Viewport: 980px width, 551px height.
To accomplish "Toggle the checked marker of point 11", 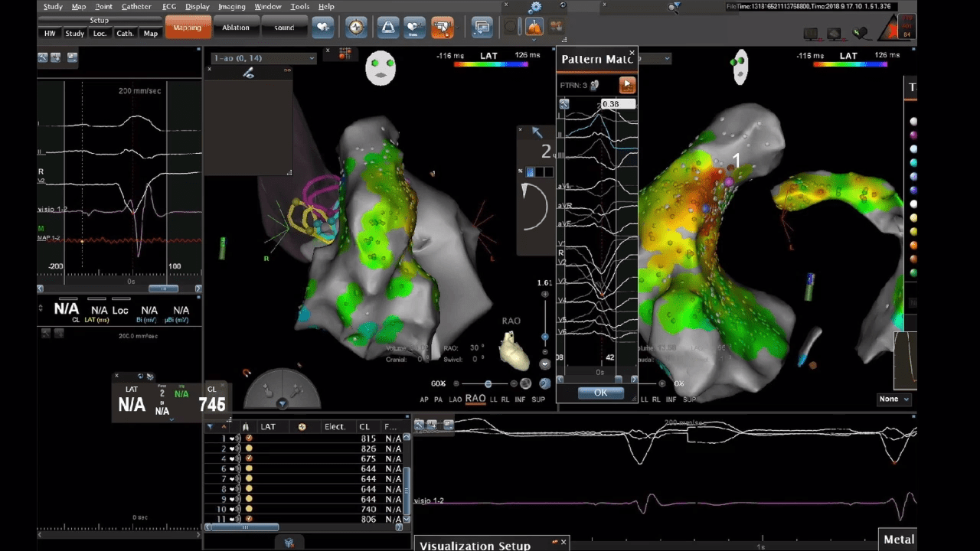I will 249,519.
